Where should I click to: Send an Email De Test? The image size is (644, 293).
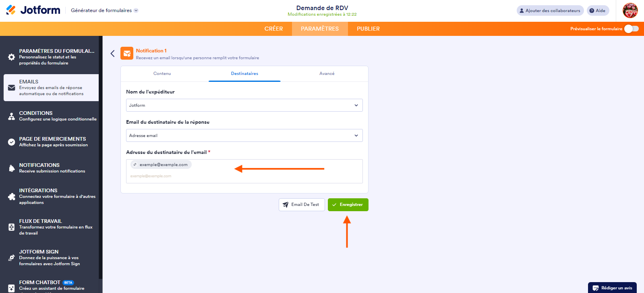pos(301,204)
